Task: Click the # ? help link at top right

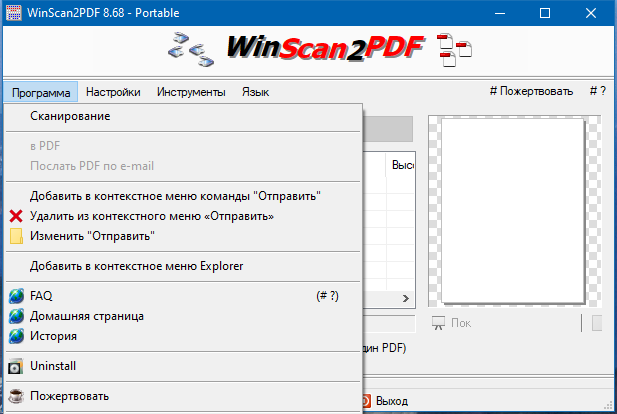Action: click(x=598, y=91)
